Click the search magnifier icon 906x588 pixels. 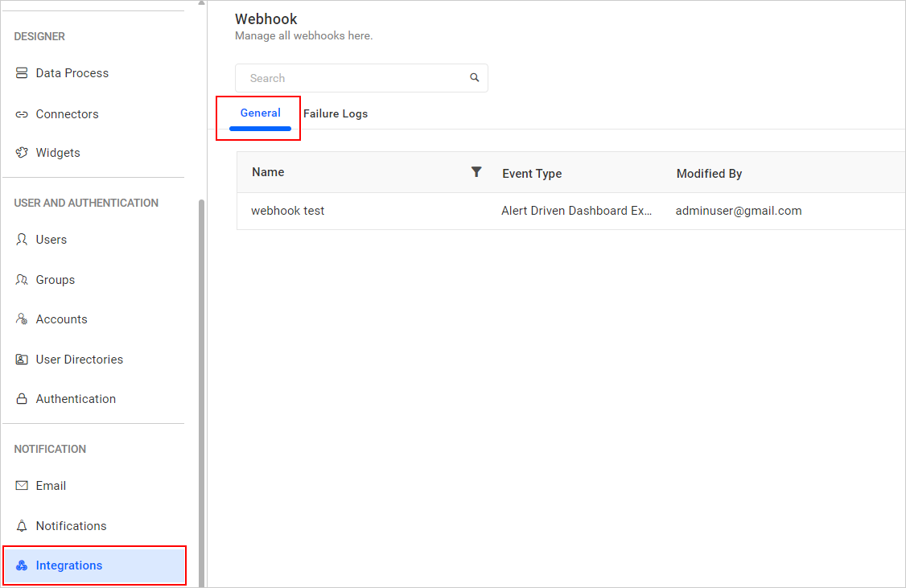point(474,77)
